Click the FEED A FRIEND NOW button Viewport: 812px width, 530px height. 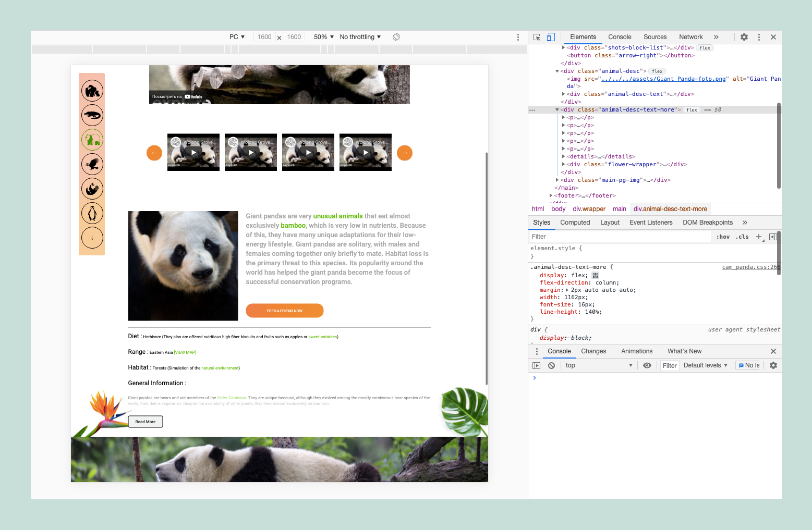(284, 310)
